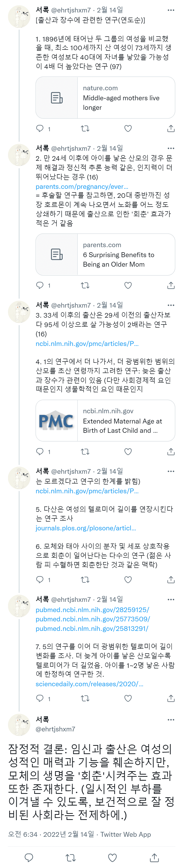Click the Twitter Web App source label
The height and width of the screenshot is (868, 183).
tap(125, 834)
